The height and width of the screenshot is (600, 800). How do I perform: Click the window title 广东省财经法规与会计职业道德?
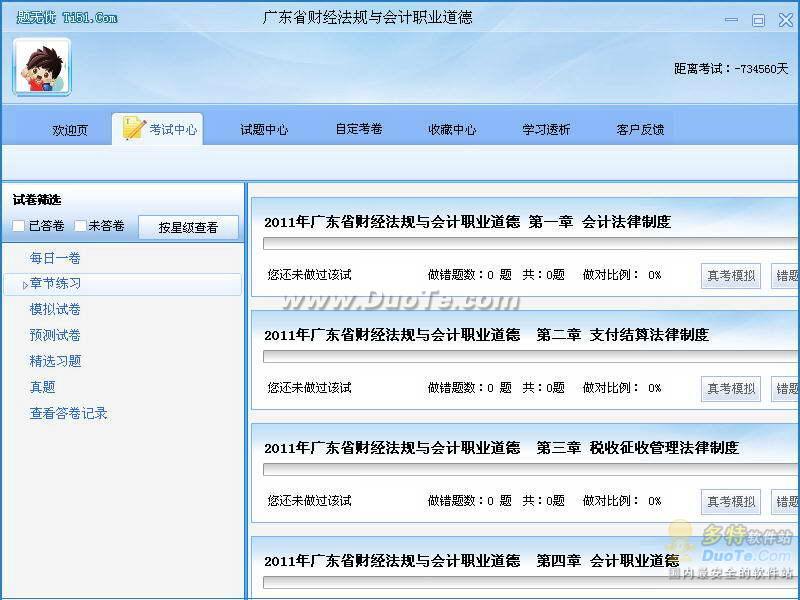pyautogui.click(x=367, y=18)
